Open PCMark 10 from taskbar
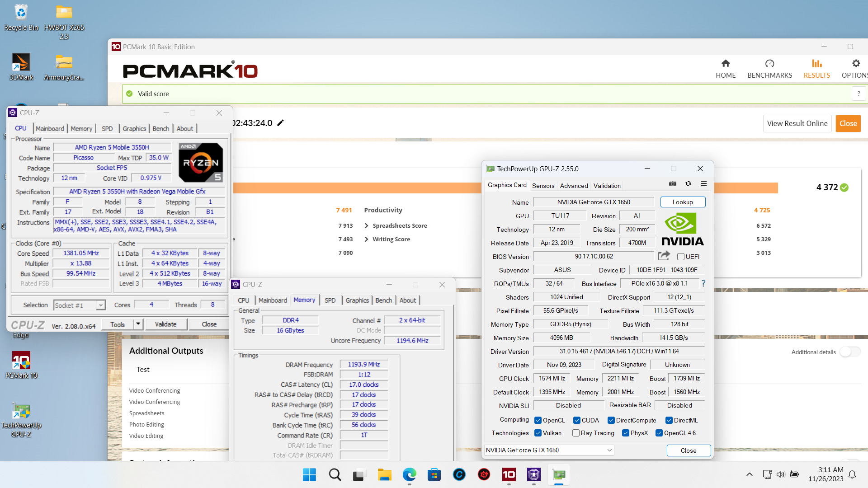Screen dimensions: 868x488 click(509, 474)
